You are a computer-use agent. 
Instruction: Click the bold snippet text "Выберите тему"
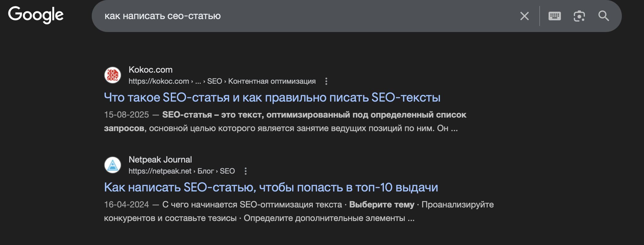click(382, 205)
